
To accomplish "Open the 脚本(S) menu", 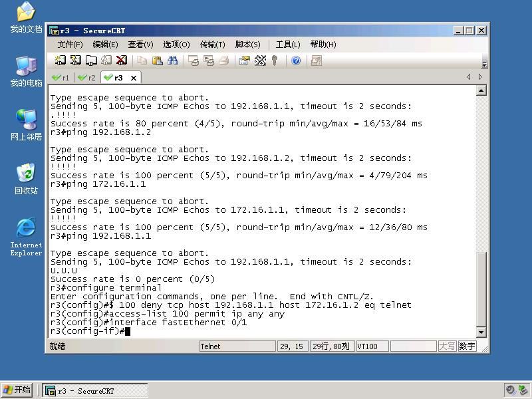I will click(x=247, y=45).
